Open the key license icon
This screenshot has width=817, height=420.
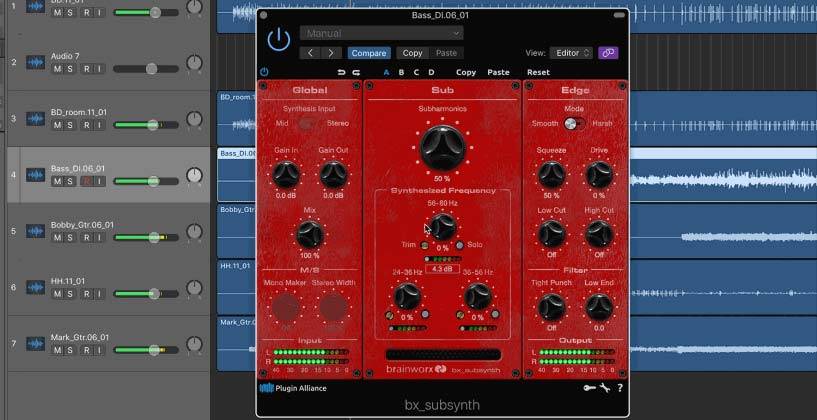(589, 388)
